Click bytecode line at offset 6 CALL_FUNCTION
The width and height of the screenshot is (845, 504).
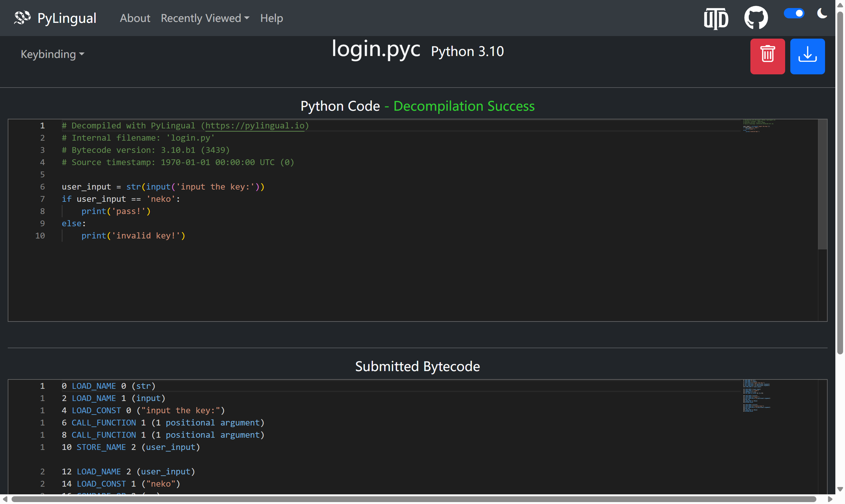coord(163,423)
